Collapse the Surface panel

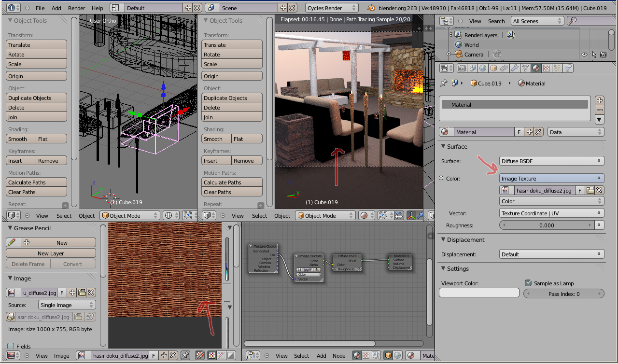pyautogui.click(x=443, y=146)
